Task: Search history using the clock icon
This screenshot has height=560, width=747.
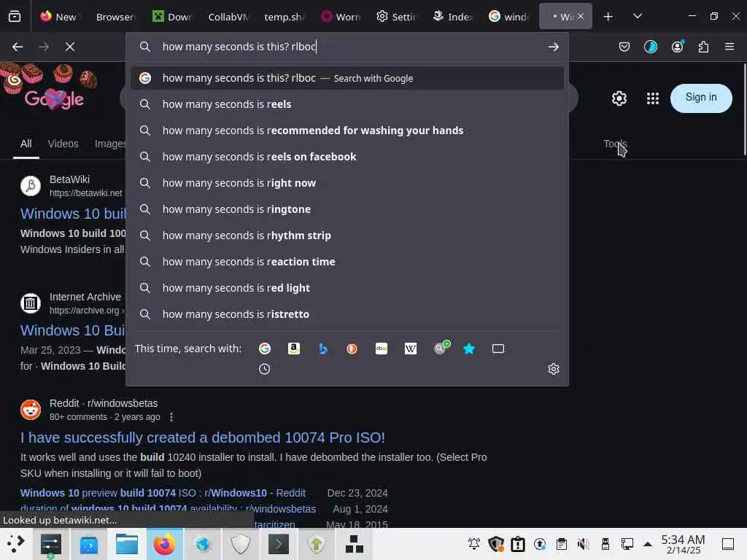Action: coord(264,369)
